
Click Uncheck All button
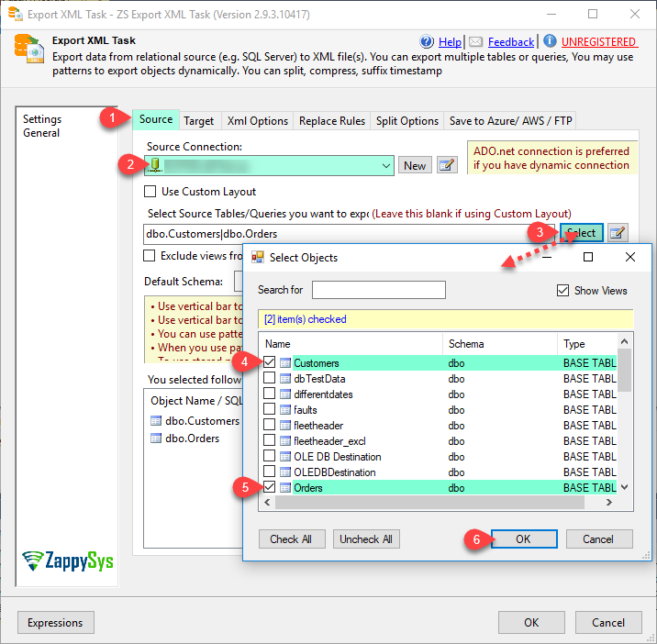coord(366,539)
